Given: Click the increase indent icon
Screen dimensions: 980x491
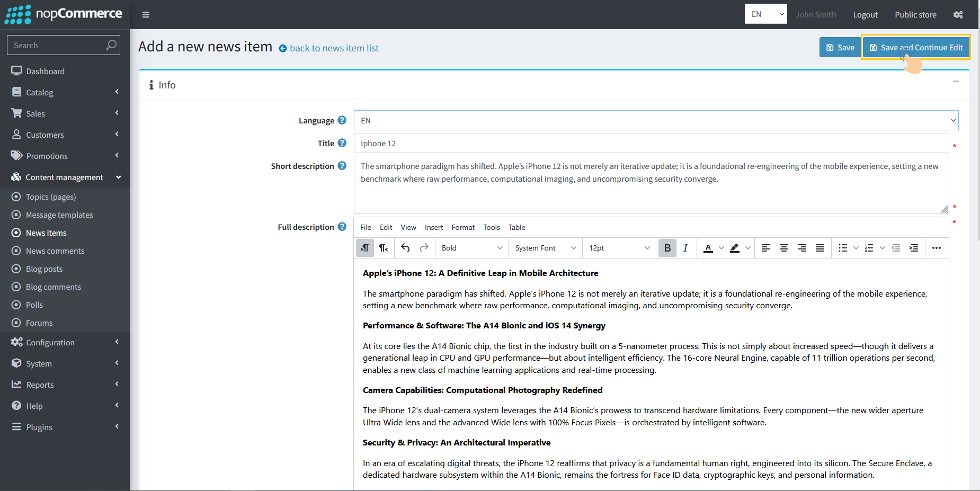Looking at the screenshot, I should [914, 248].
